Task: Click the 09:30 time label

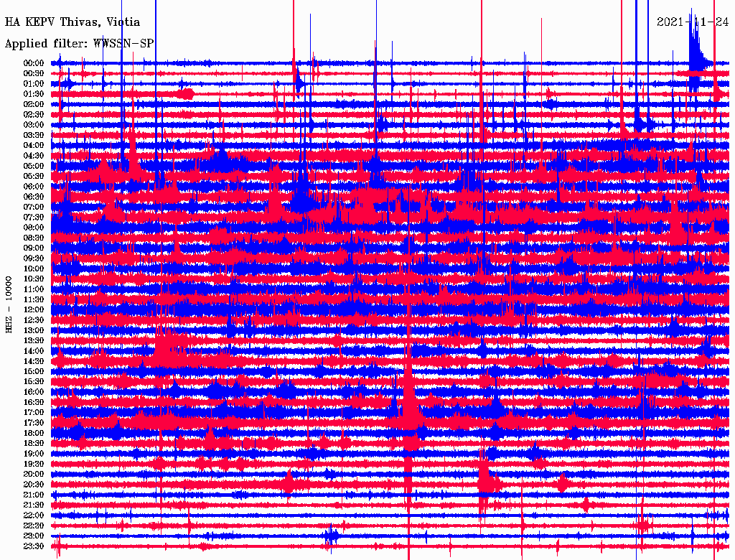Action: pos(34,258)
